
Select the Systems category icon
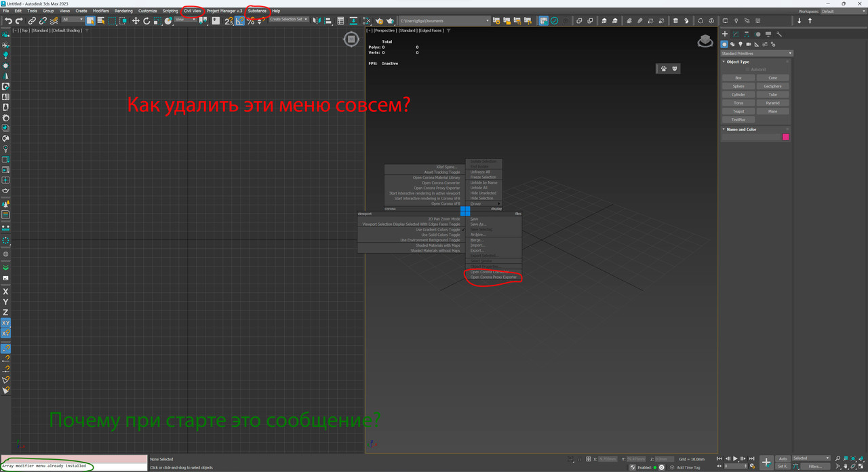click(x=773, y=44)
